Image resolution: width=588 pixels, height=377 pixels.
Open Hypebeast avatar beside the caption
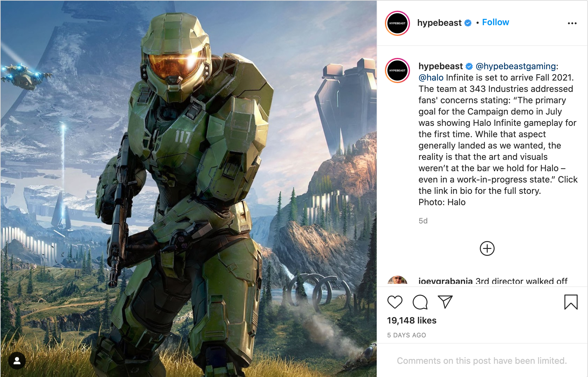pyautogui.click(x=397, y=70)
